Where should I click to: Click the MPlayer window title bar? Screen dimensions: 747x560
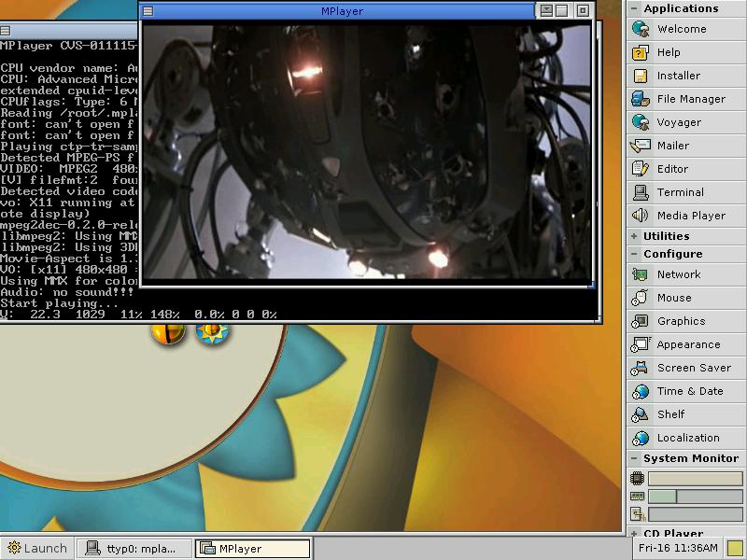pyautogui.click(x=342, y=11)
